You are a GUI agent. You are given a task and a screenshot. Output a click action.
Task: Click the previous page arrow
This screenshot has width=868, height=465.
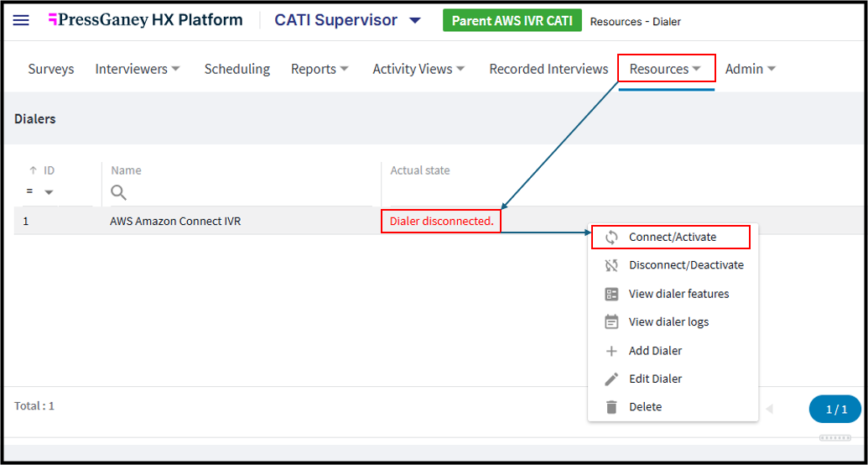[770, 410]
